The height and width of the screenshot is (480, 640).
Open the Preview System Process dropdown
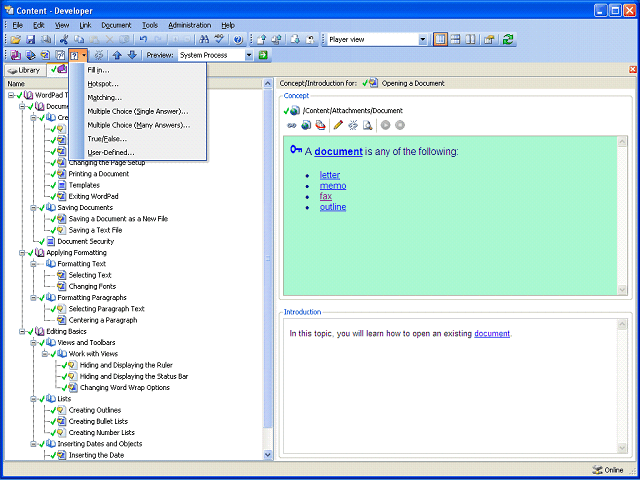[x=249, y=55]
